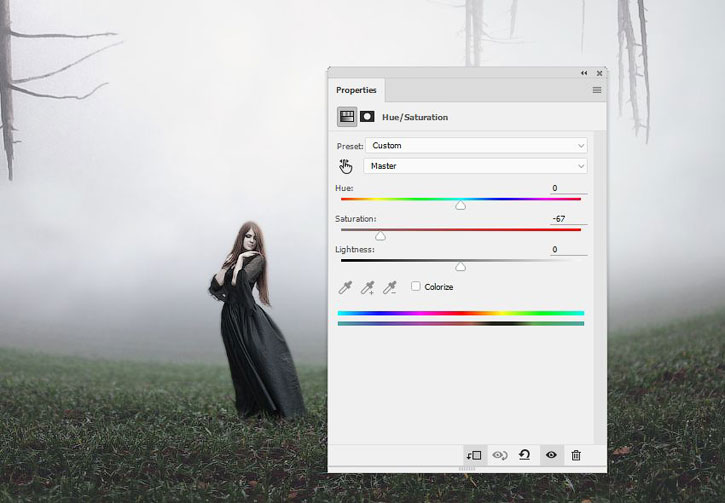Click the top rainbow color range bar
This screenshot has width=725, height=503.
coord(461,313)
